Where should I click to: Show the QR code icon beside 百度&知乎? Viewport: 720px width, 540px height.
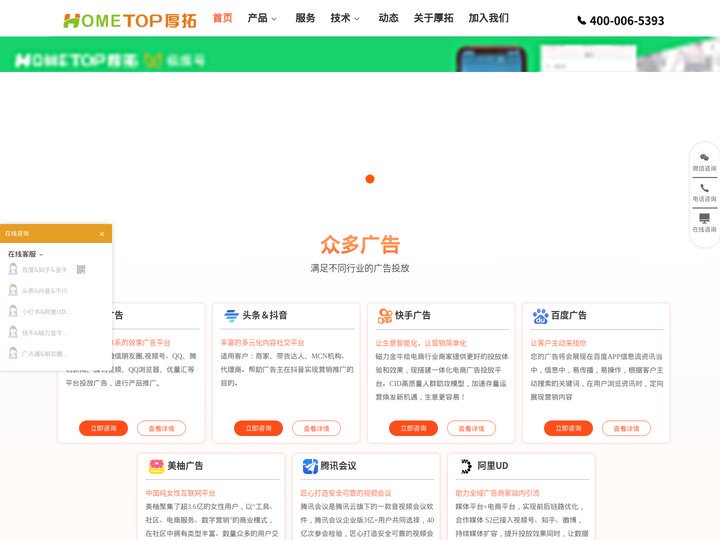pyautogui.click(x=81, y=270)
